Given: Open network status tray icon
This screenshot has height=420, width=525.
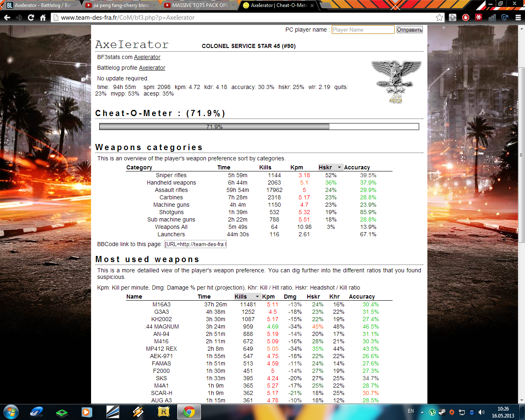Looking at the screenshot, I should (x=462, y=412).
